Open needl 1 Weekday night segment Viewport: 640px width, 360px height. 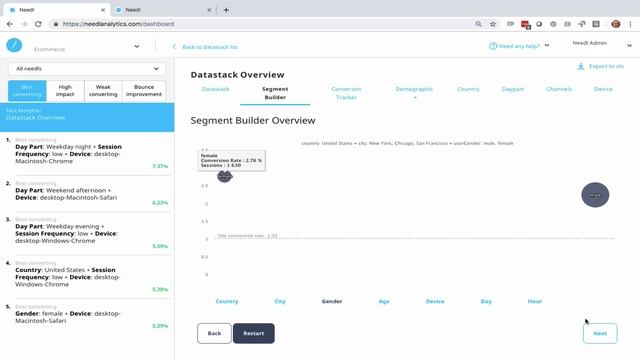tap(87, 154)
